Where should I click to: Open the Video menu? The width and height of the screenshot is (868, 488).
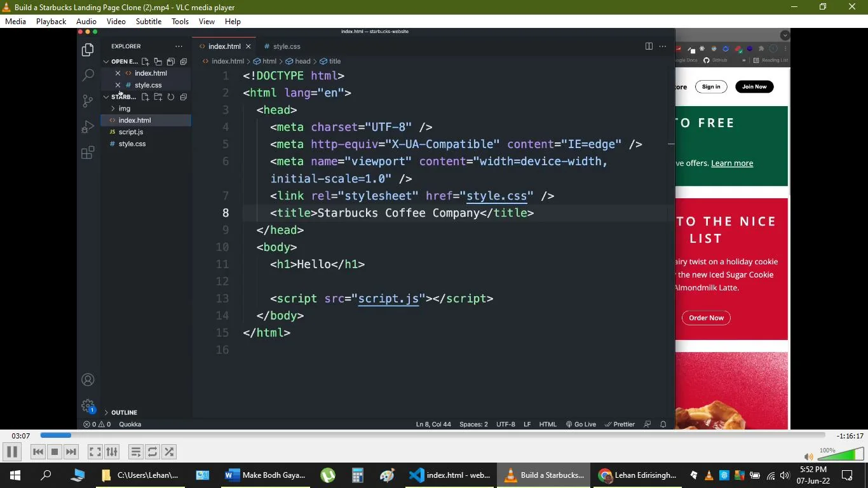(116, 22)
